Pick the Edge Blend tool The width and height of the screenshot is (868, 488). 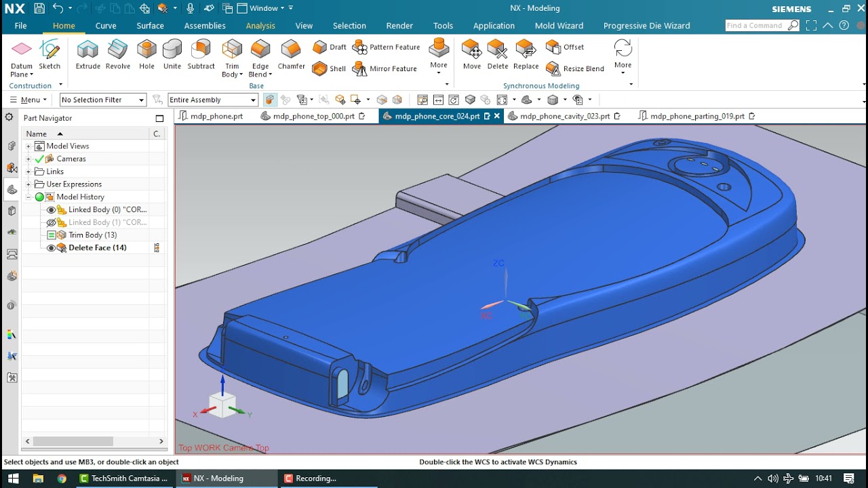[x=260, y=58]
